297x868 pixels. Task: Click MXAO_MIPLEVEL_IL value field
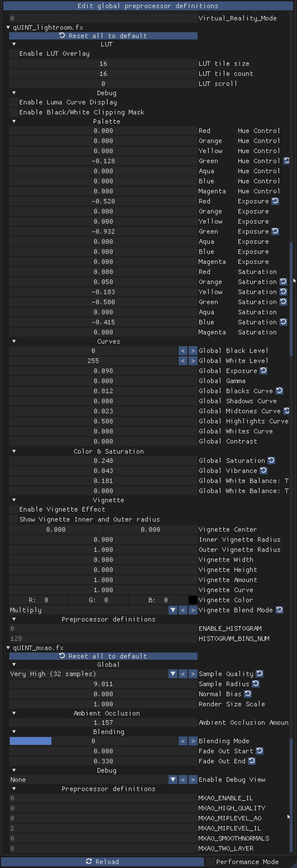tap(103, 828)
